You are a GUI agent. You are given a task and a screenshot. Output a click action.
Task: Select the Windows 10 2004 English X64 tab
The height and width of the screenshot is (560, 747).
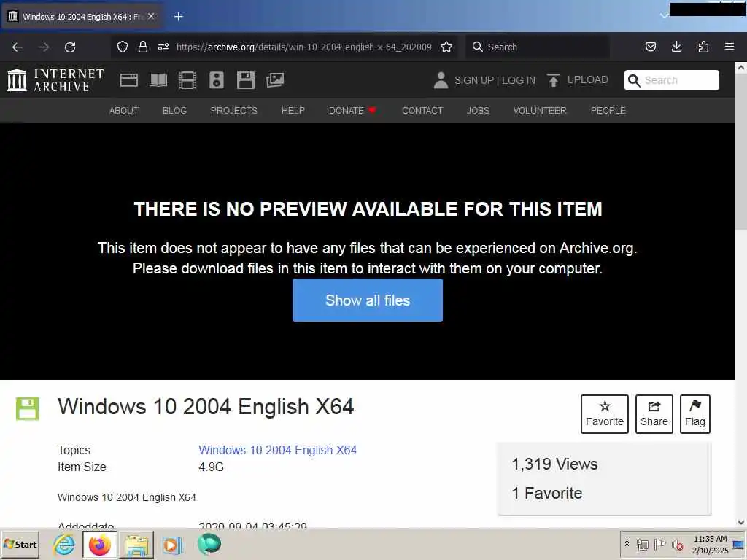81,17
